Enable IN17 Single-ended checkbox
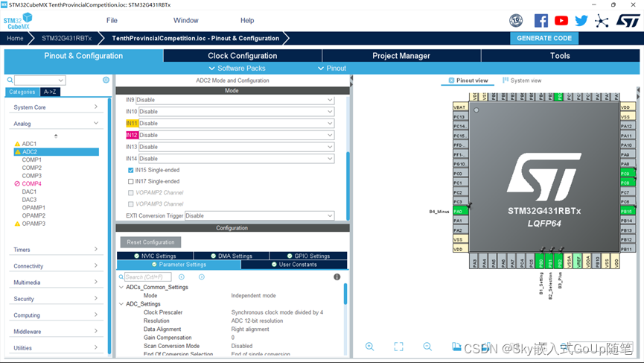This screenshot has height=363, width=644. [x=130, y=181]
